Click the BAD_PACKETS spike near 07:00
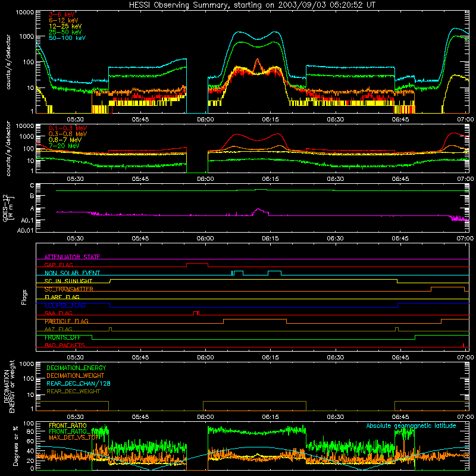476x476 pixels. click(464, 345)
